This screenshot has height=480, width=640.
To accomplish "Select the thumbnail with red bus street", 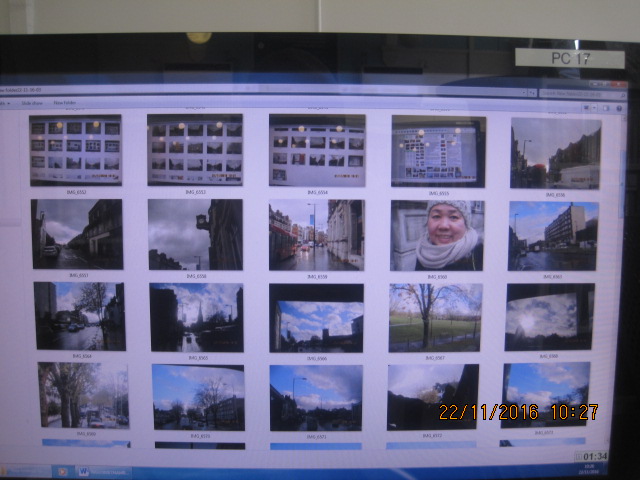I will click(x=317, y=235).
